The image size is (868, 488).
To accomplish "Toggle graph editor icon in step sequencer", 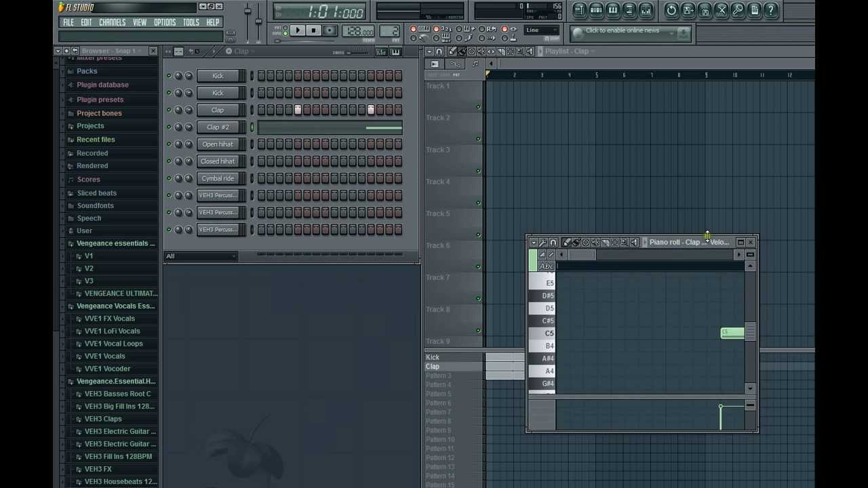I will [381, 52].
